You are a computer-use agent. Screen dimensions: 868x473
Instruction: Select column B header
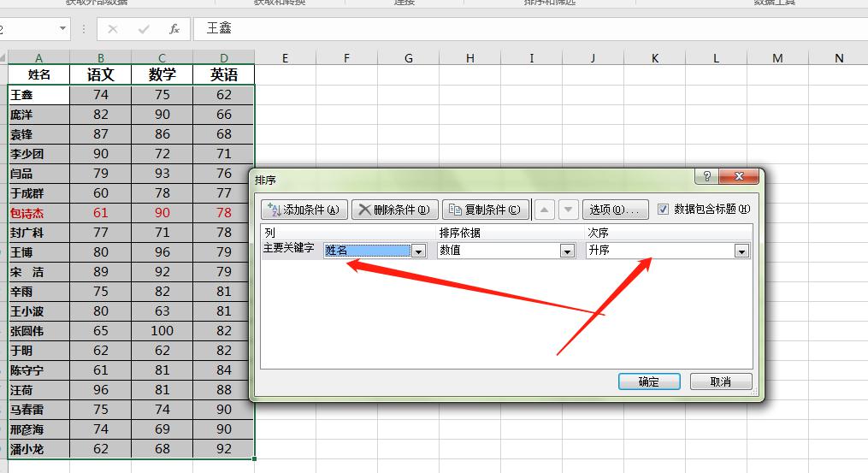pyautogui.click(x=101, y=57)
